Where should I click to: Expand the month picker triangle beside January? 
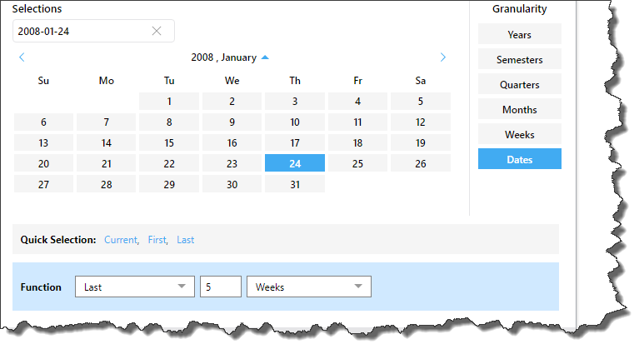coord(265,57)
